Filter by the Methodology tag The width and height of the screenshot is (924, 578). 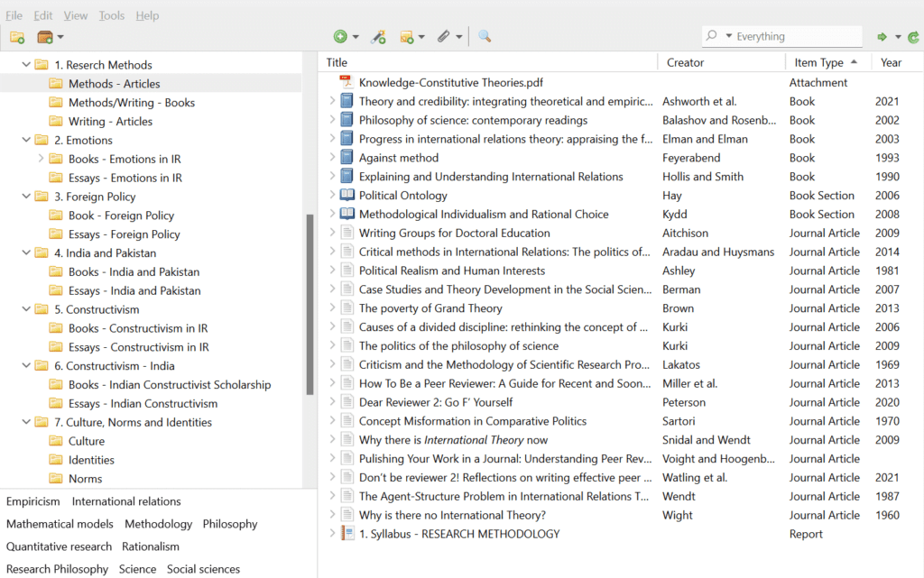[x=159, y=524]
